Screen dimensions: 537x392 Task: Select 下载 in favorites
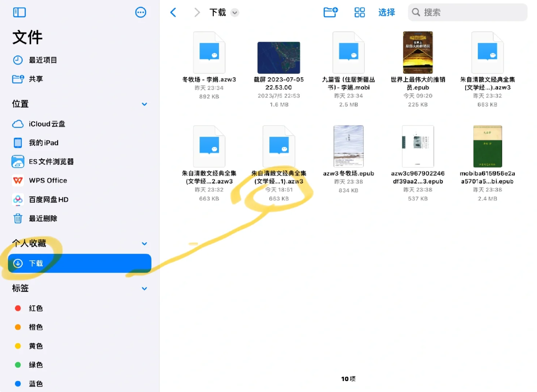point(80,264)
